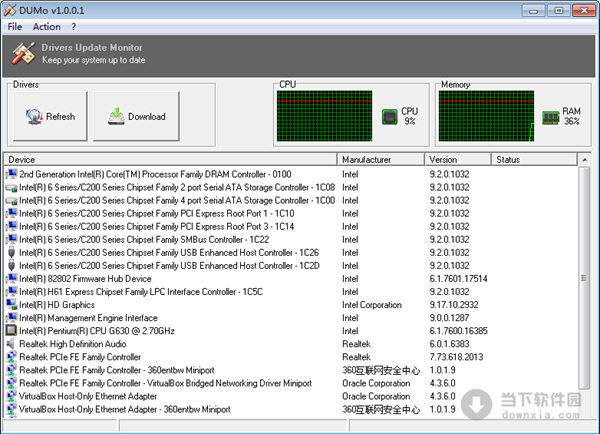Click the USB Host Controller - 1C2D icon
The image size is (600, 434).
click(x=11, y=266)
